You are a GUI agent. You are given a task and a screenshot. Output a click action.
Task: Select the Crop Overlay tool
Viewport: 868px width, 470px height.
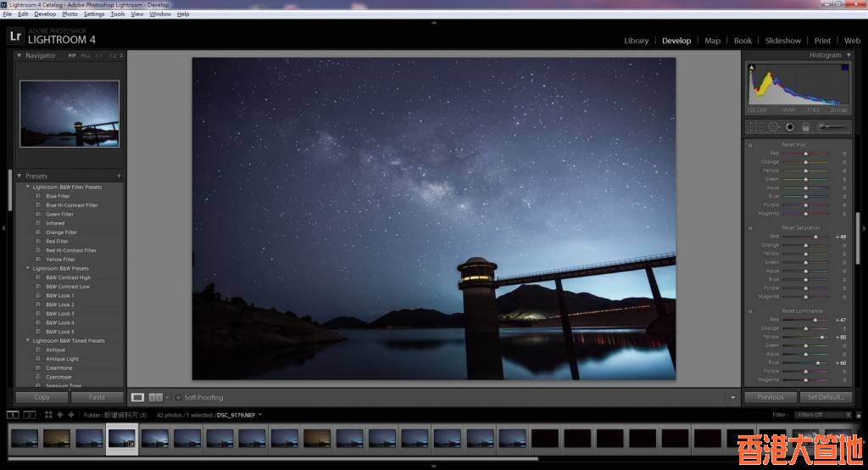pos(755,127)
